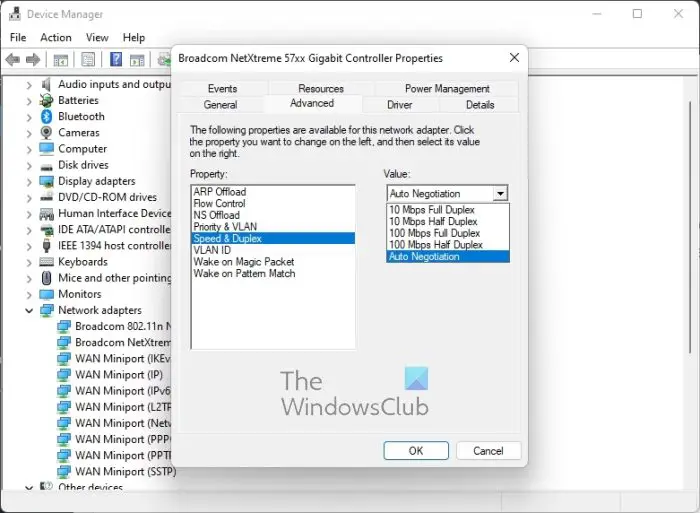Open the Value dropdown arrow
Viewport: 700px width, 513px height.
[500, 193]
